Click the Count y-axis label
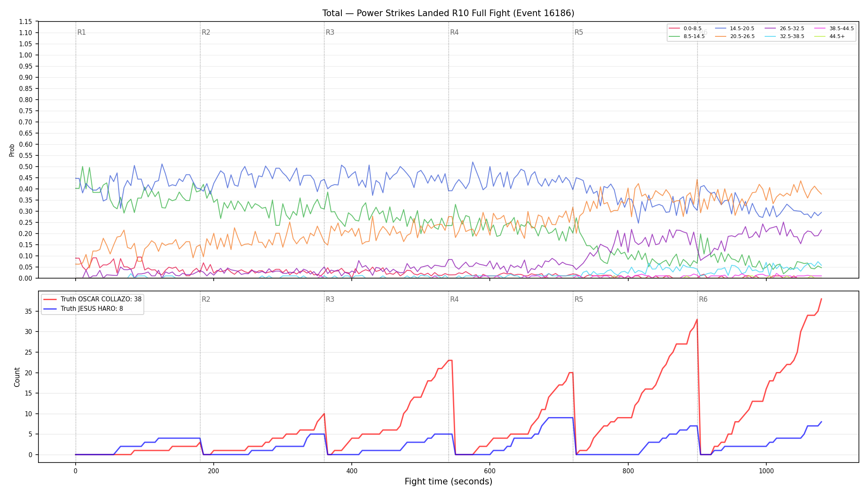868x496 pixels. (x=17, y=377)
